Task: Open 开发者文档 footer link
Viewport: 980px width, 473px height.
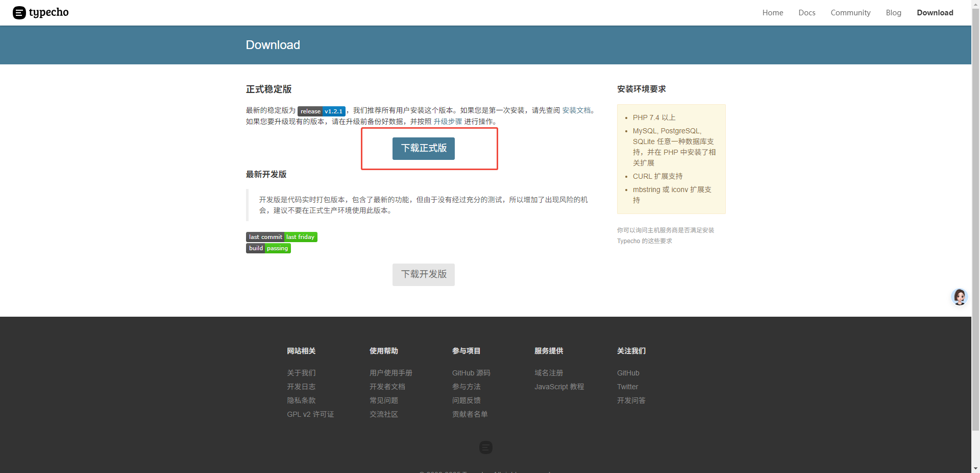Action: point(387,387)
